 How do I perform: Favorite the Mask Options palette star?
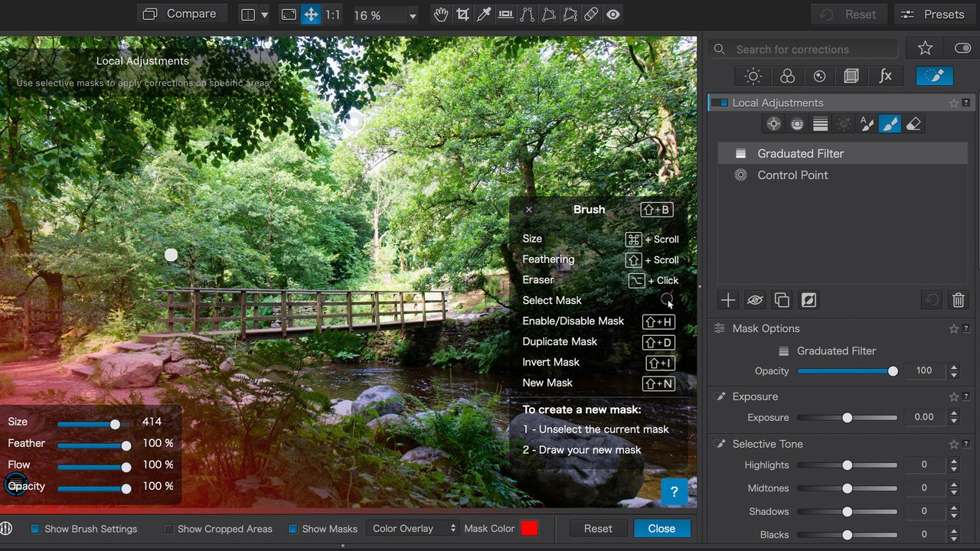[x=954, y=329]
